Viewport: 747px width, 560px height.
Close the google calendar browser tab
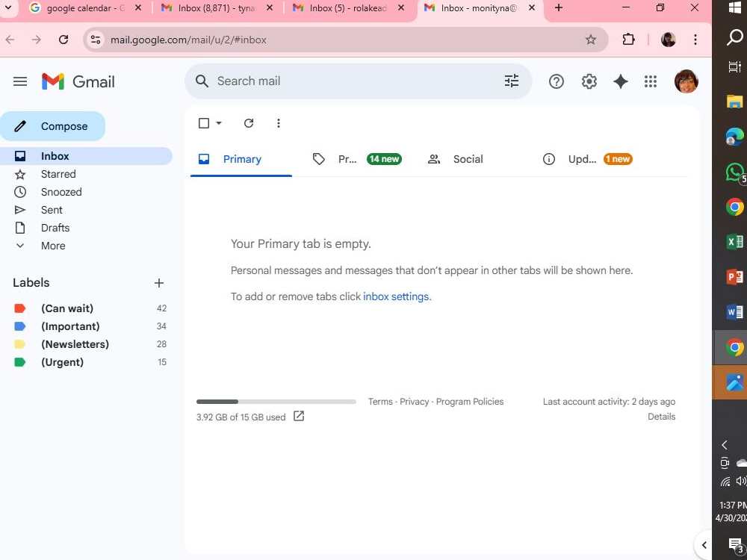click(138, 8)
